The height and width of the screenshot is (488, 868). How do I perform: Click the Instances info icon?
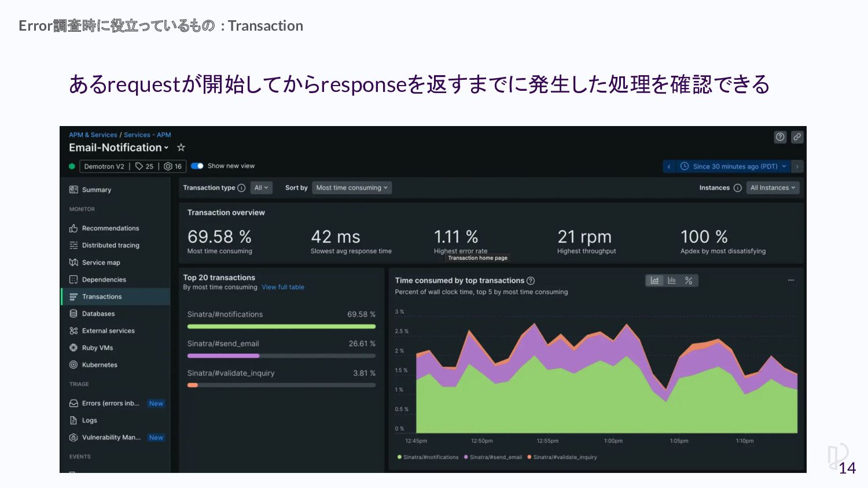[x=738, y=188]
